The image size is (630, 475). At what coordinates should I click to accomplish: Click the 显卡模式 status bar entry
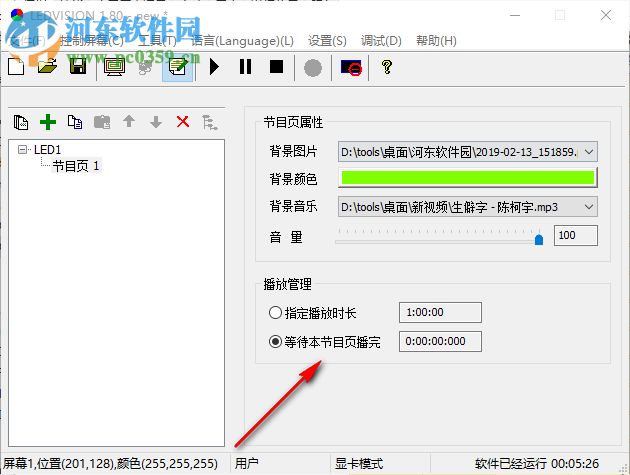359,464
